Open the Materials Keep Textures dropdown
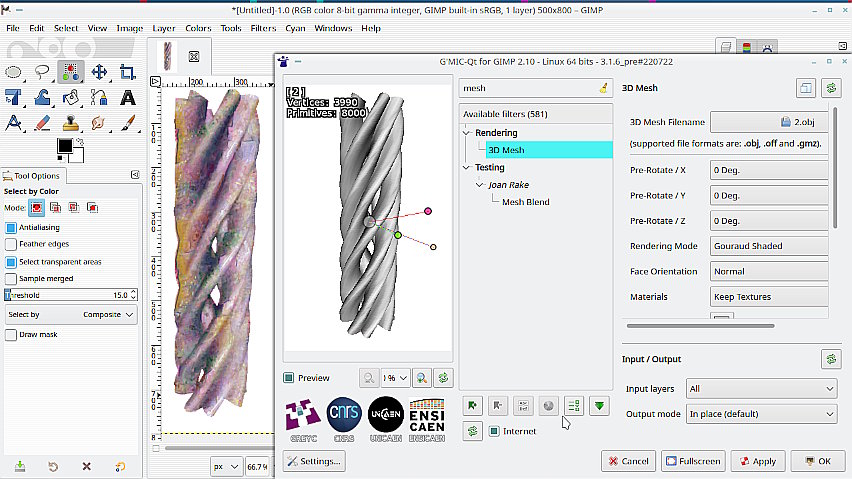 769,297
